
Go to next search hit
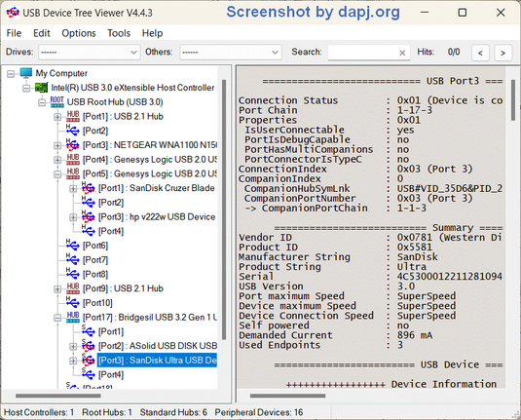502,53
